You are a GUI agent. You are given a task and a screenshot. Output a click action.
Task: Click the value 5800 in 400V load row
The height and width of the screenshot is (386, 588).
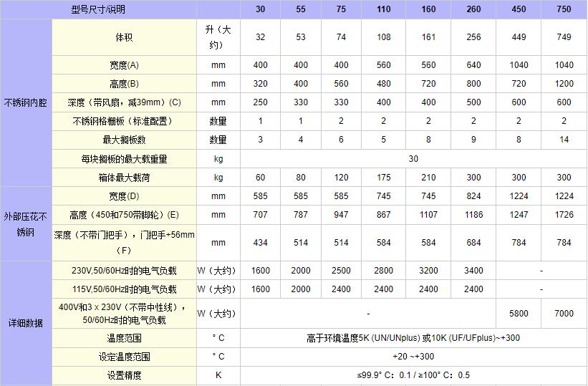point(519,314)
